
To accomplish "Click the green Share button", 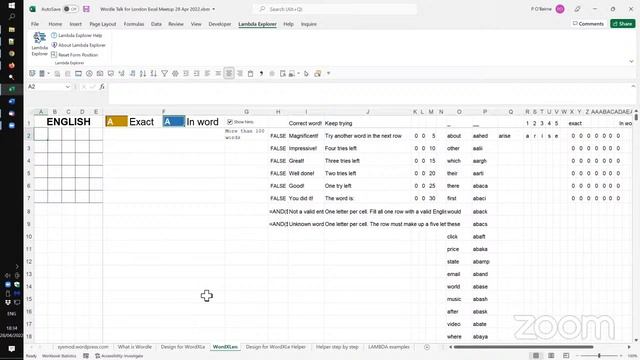I will coord(622,24).
